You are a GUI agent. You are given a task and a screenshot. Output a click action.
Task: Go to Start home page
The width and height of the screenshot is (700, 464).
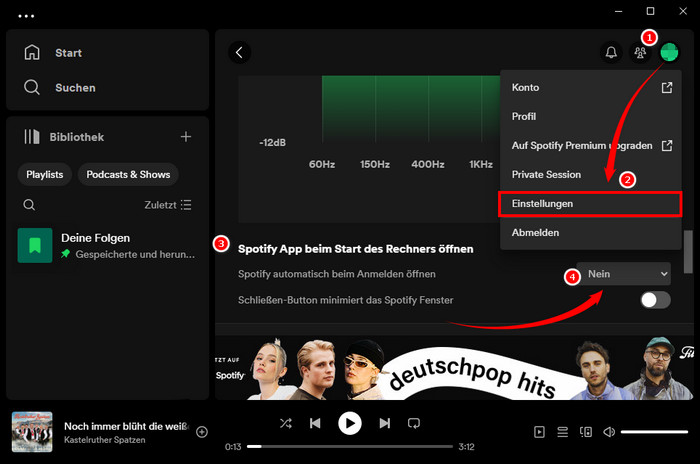pos(68,53)
